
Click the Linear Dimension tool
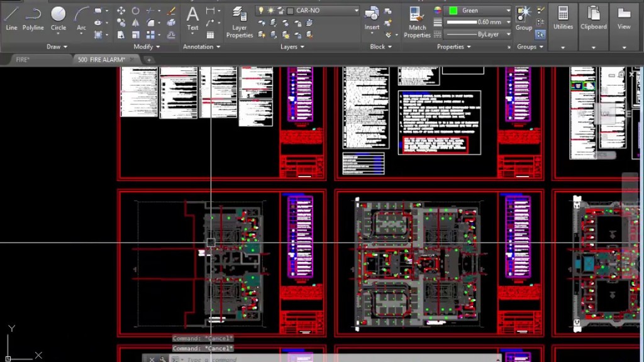pos(210,11)
